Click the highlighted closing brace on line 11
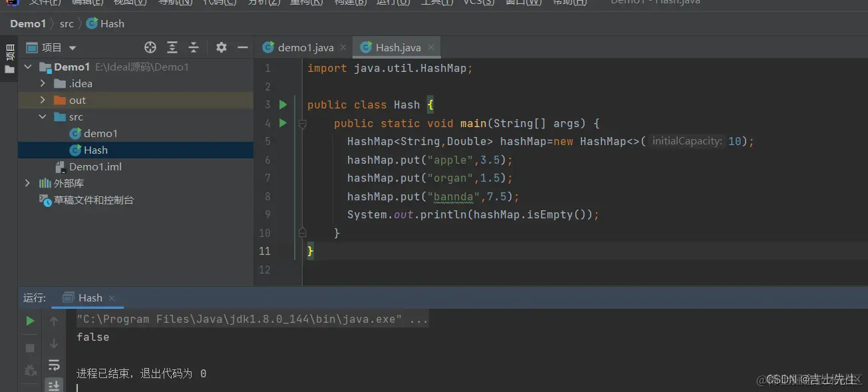868x392 pixels. click(310, 251)
